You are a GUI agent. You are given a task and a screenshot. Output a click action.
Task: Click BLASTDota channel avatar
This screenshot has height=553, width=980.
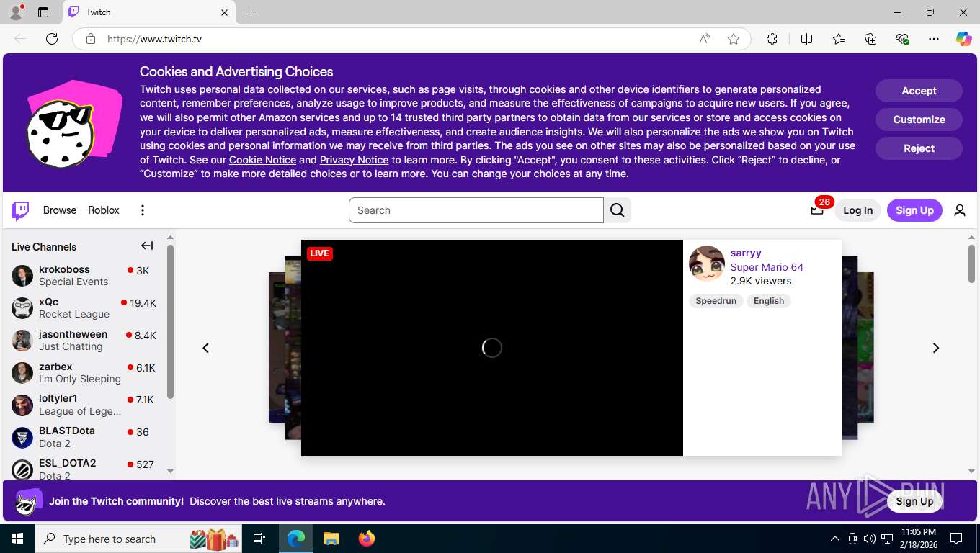(x=22, y=437)
